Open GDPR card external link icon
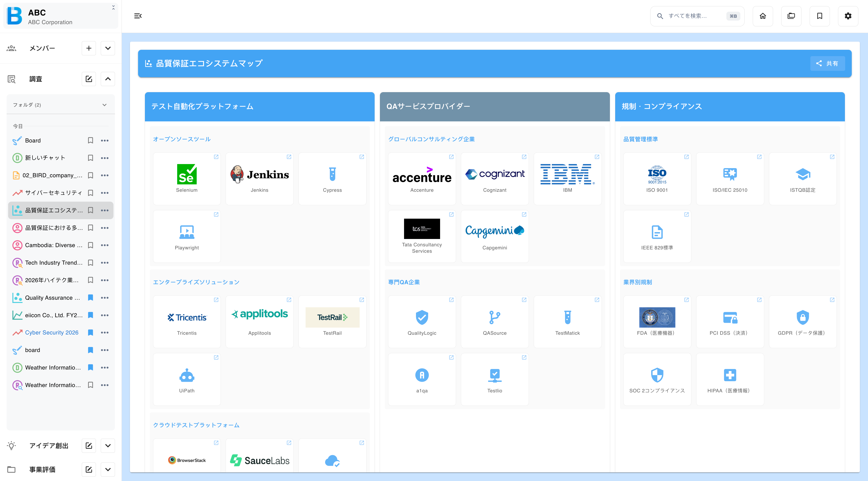The width and height of the screenshot is (868, 481). [x=832, y=300]
